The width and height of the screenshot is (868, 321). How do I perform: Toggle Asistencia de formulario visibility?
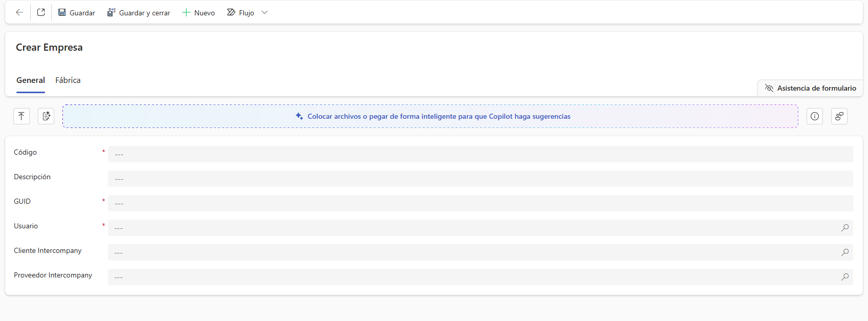click(x=810, y=88)
